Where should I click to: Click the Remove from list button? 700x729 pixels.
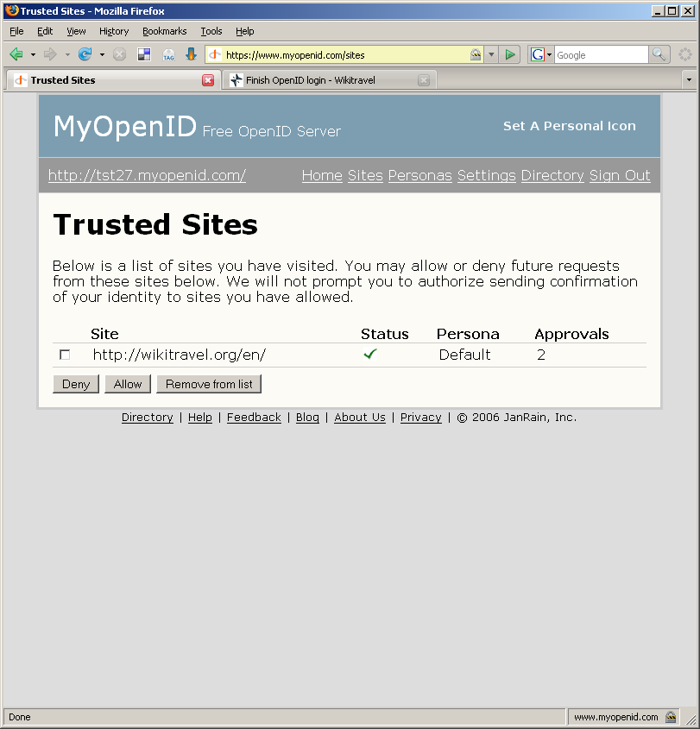click(x=209, y=384)
